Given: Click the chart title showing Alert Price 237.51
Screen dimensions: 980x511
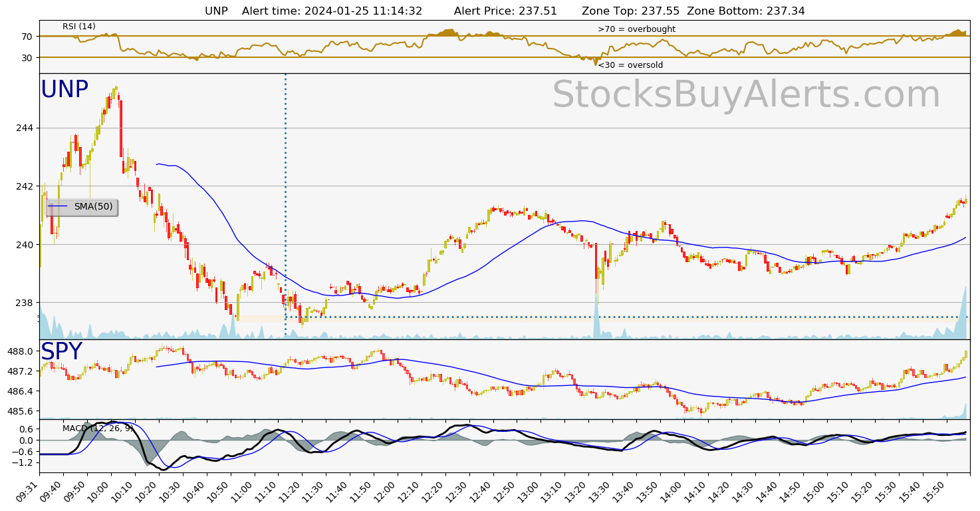Looking at the screenshot, I should (504, 11).
